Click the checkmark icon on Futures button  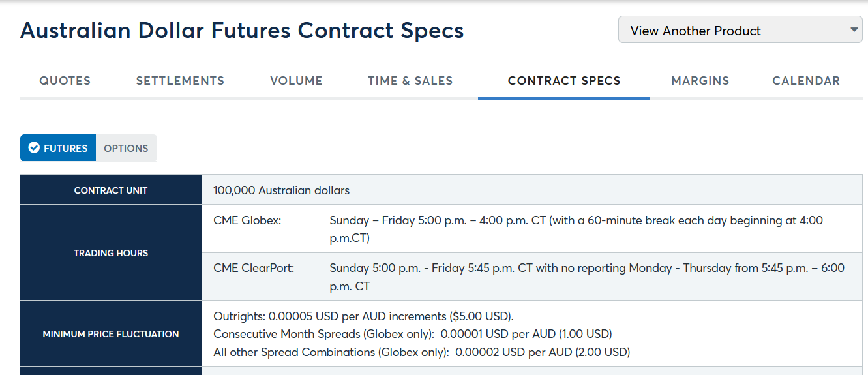click(x=35, y=148)
